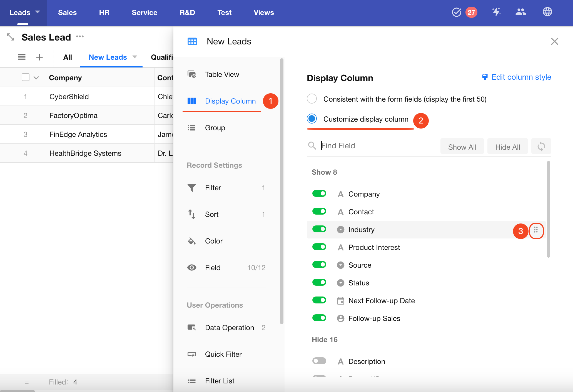Open the Filter settings menu item
Image resolution: width=573 pixels, height=392 pixels.
click(213, 188)
